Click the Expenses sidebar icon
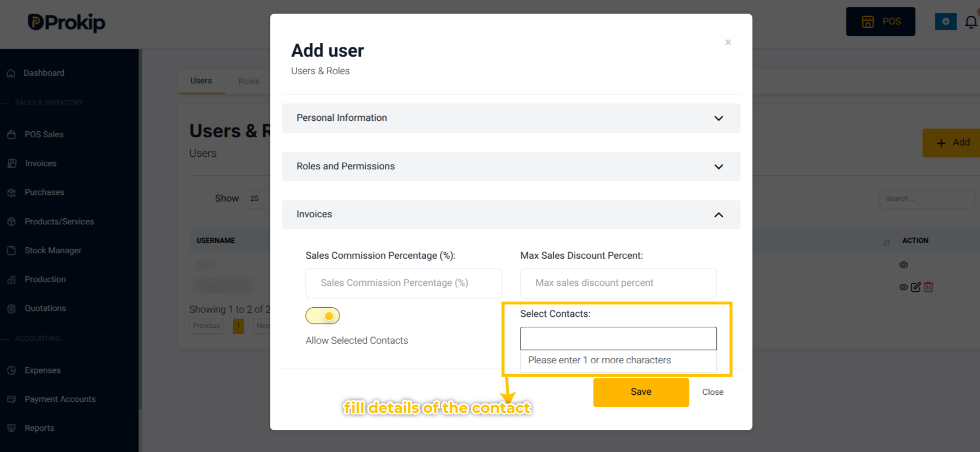 click(11, 370)
